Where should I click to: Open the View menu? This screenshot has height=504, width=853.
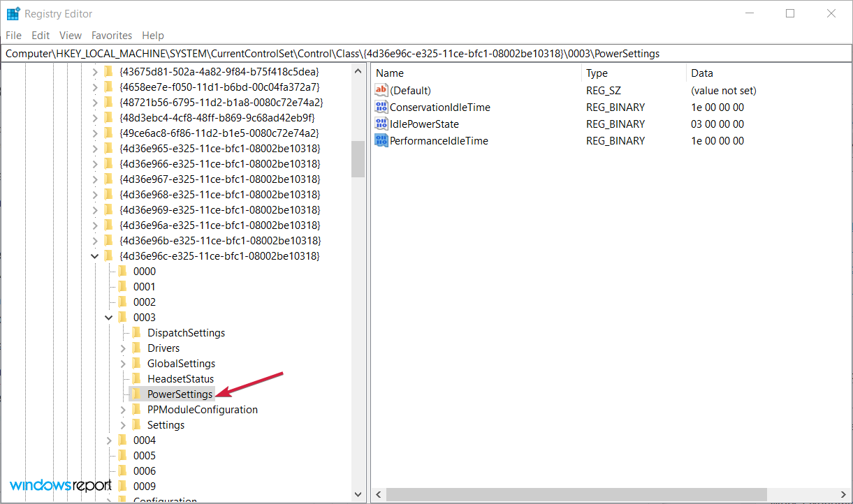click(x=71, y=35)
